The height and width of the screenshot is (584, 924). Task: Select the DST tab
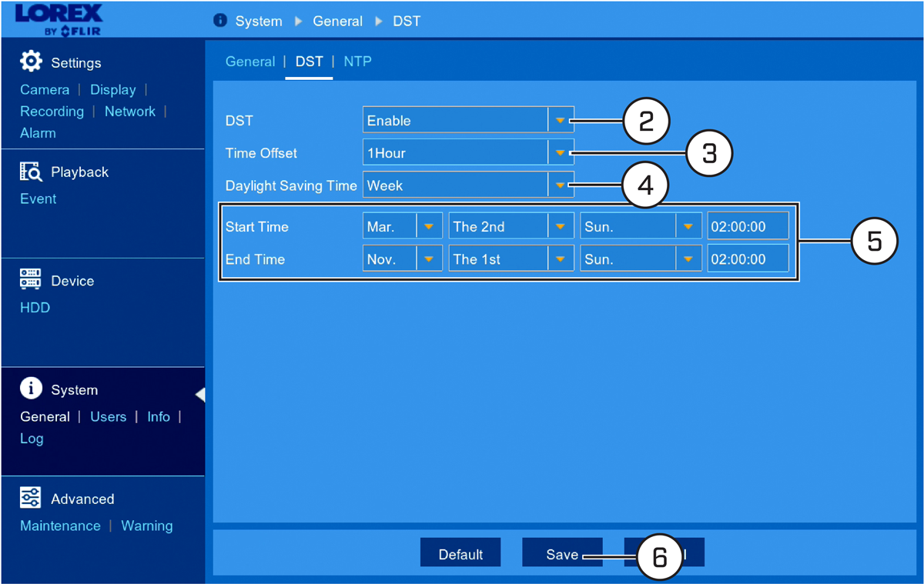310,62
